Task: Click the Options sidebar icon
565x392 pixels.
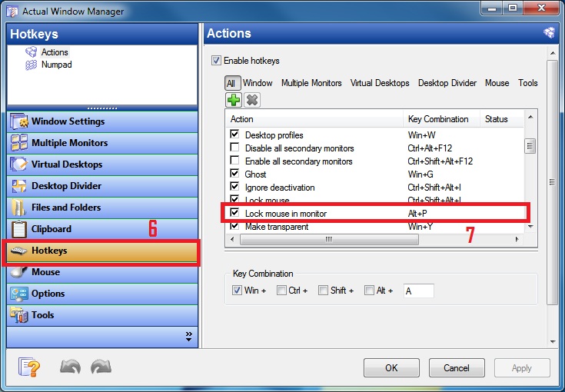Action: coord(18,294)
